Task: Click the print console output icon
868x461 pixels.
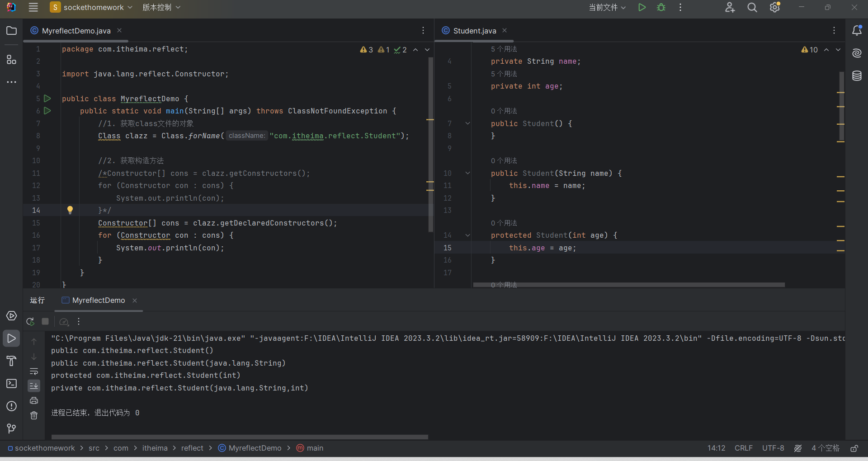Action: click(x=34, y=400)
